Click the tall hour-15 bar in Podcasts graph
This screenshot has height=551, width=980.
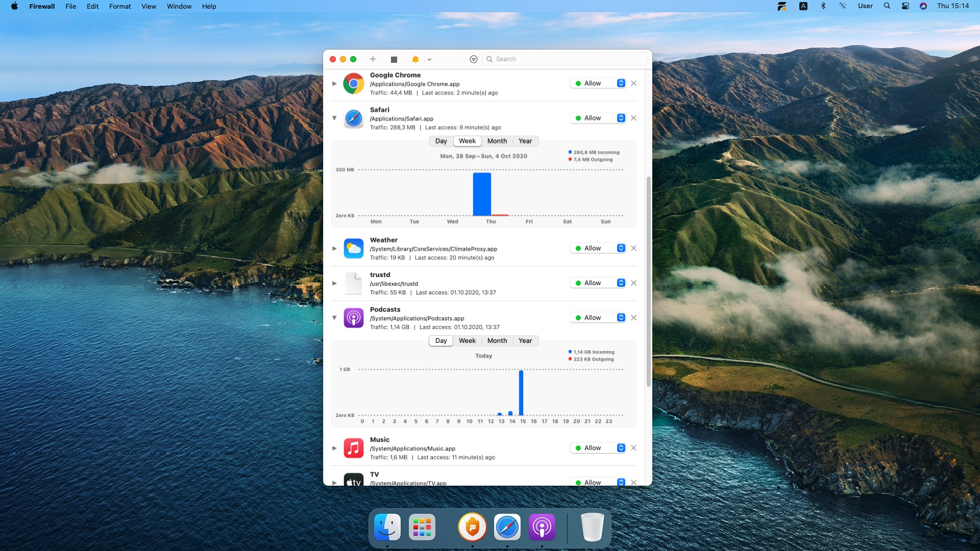[521, 392]
